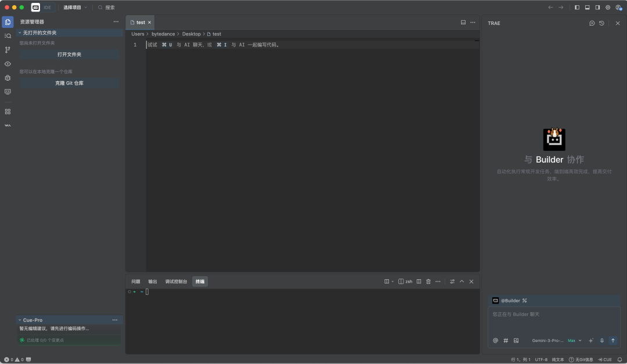
Task: Open editor more actions menu beside test tab
Action: click(x=473, y=23)
